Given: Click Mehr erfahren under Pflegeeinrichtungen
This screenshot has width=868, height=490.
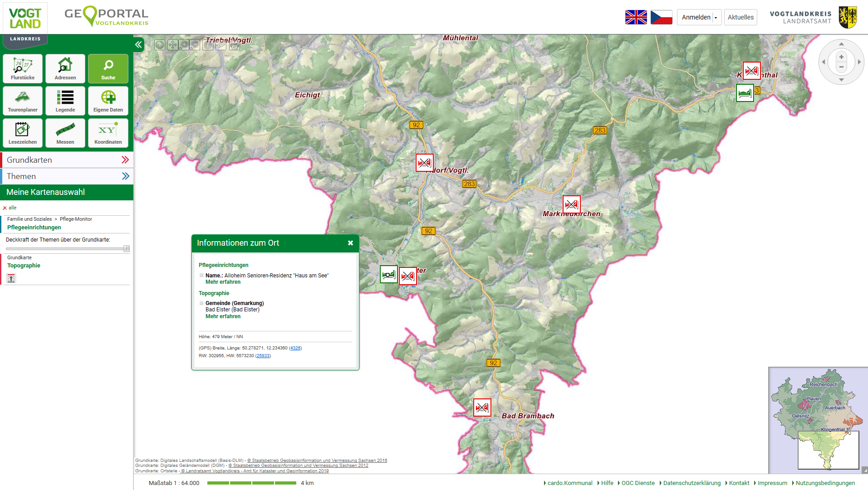Looking at the screenshot, I should (223, 282).
